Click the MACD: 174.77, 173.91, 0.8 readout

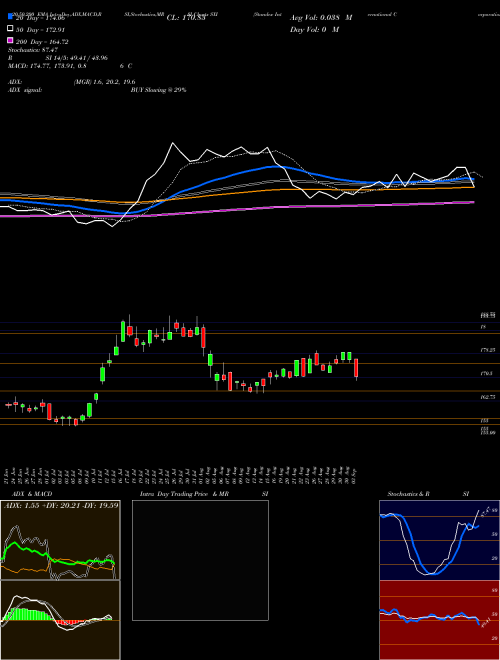pyautogui.click(x=47, y=66)
